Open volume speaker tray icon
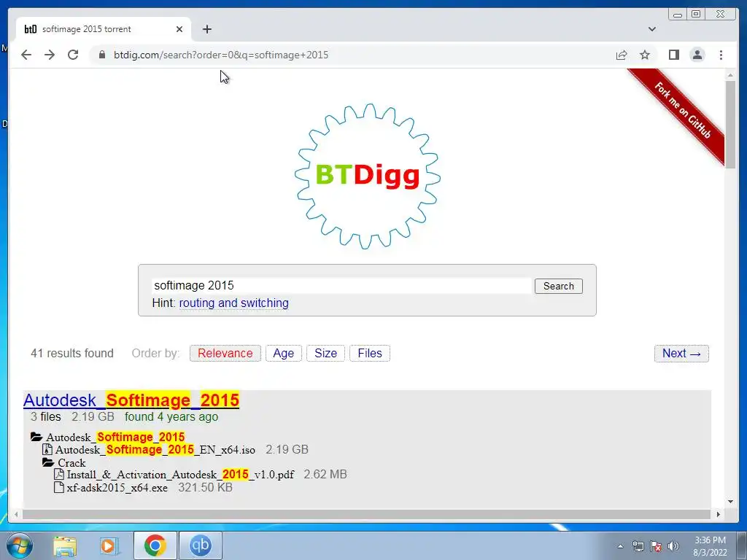The width and height of the screenshot is (747, 560). pos(673,546)
